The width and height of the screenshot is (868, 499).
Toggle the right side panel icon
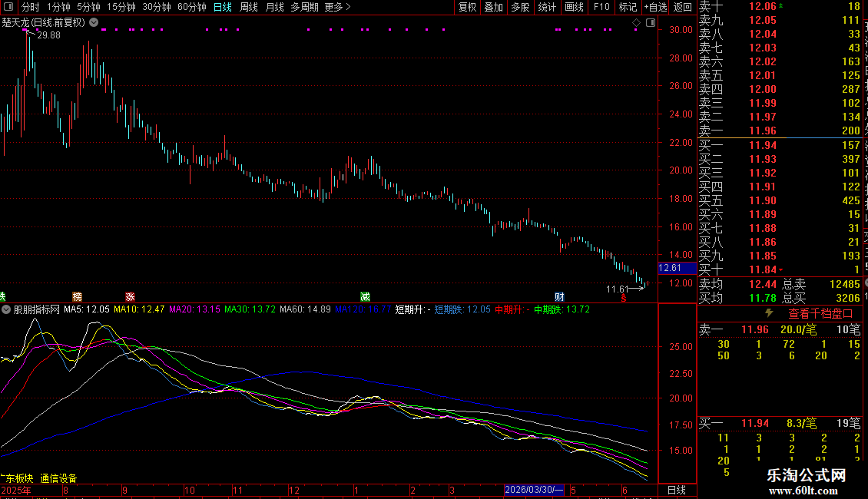[x=651, y=23]
